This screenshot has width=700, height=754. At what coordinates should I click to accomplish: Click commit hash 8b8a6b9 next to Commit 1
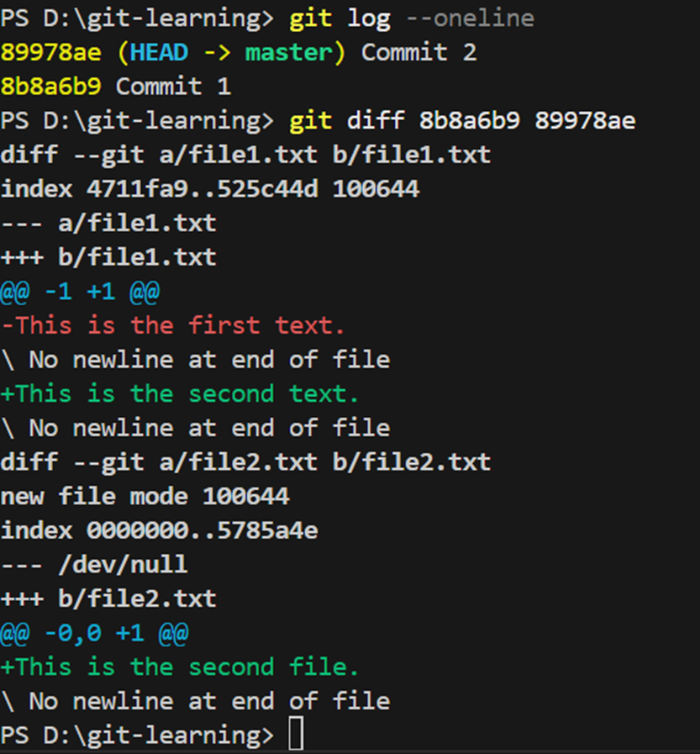(x=51, y=87)
